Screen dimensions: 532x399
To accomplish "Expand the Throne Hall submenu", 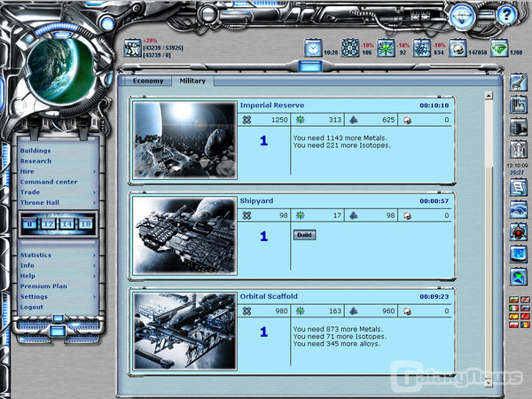I will (x=95, y=203).
